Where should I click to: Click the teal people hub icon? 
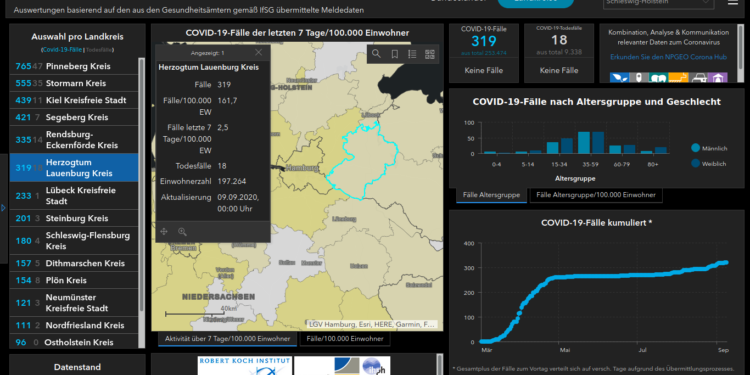658,77
